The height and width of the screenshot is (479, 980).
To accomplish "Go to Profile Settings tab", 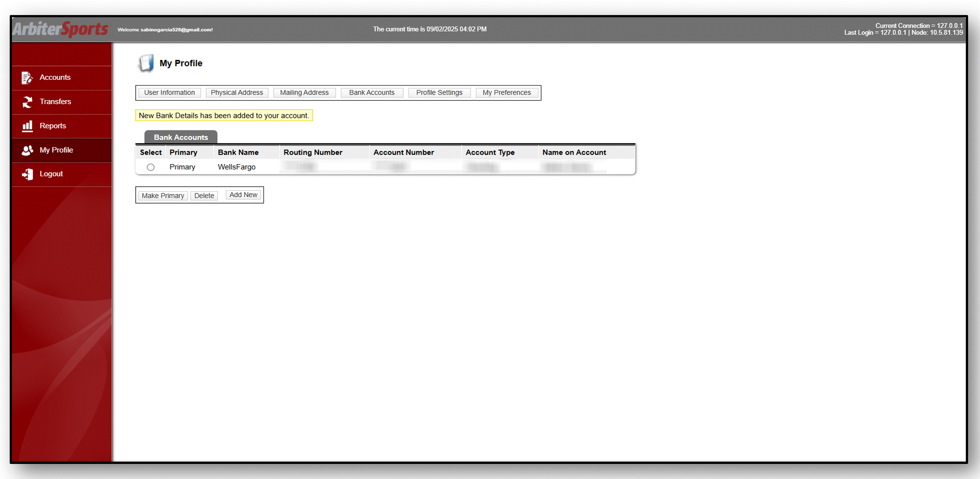I will pos(439,93).
